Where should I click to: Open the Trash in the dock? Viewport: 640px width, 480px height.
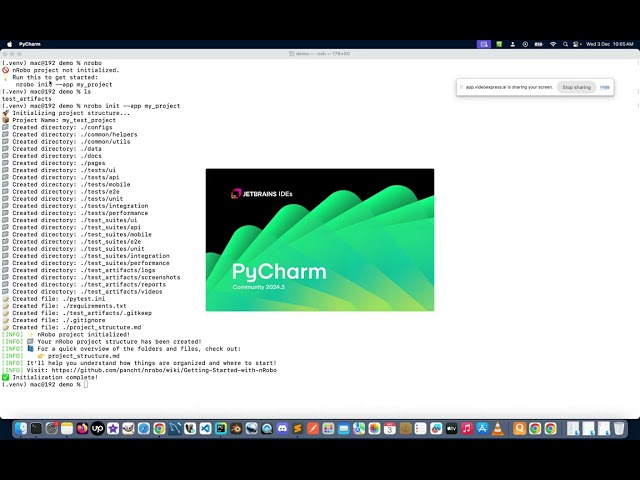[619, 429]
